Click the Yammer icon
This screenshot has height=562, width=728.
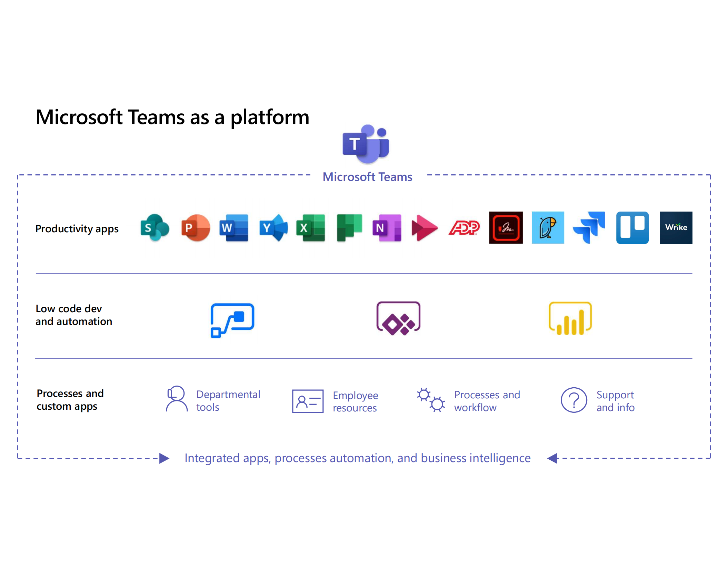click(273, 228)
